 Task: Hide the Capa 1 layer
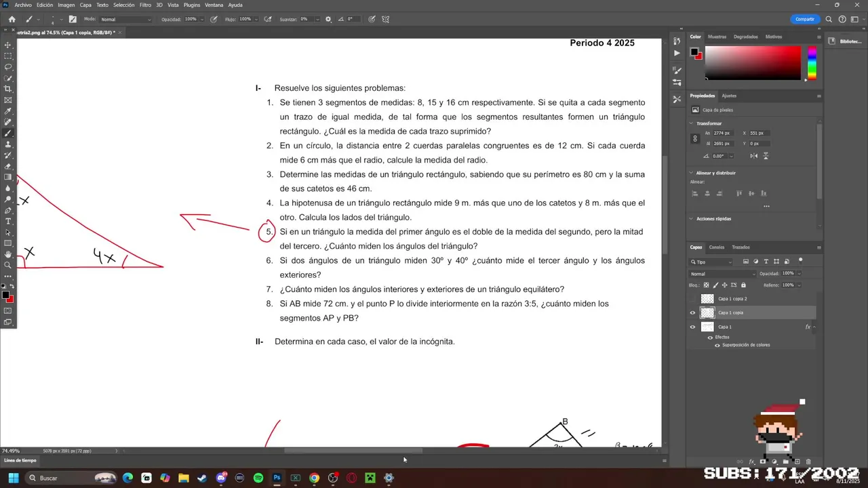[x=692, y=327]
